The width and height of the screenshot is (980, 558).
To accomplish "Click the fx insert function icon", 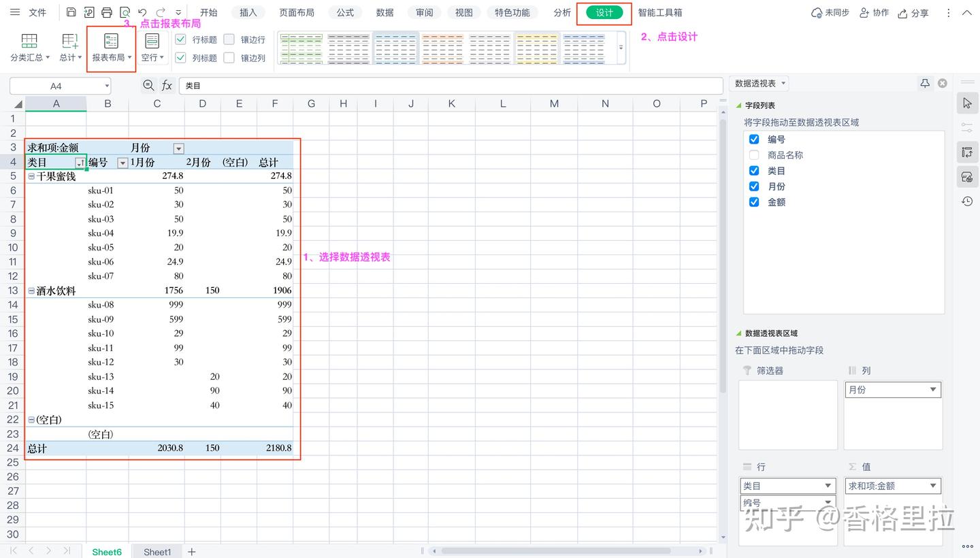I will pos(167,86).
